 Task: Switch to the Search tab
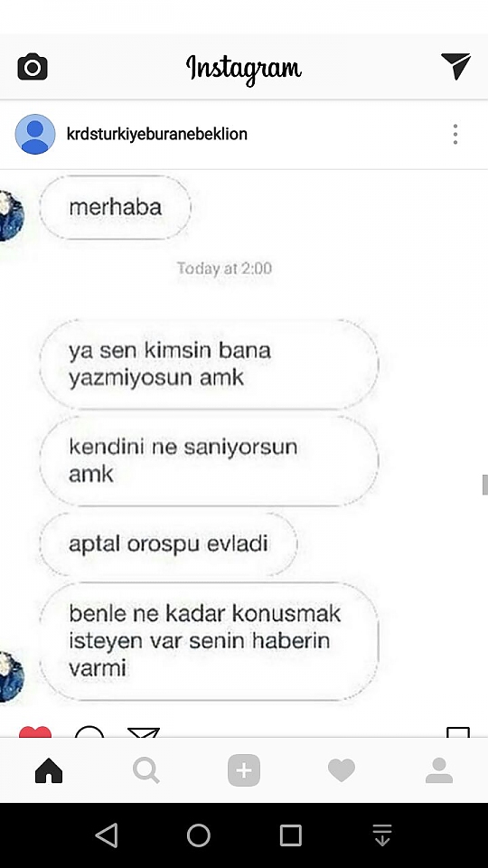pos(146,770)
